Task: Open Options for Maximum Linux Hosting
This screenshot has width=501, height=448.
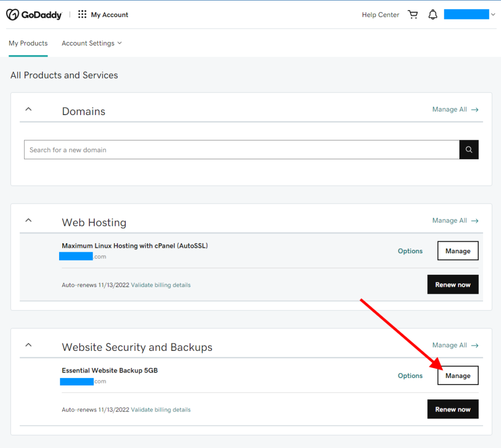Action: [410, 251]
